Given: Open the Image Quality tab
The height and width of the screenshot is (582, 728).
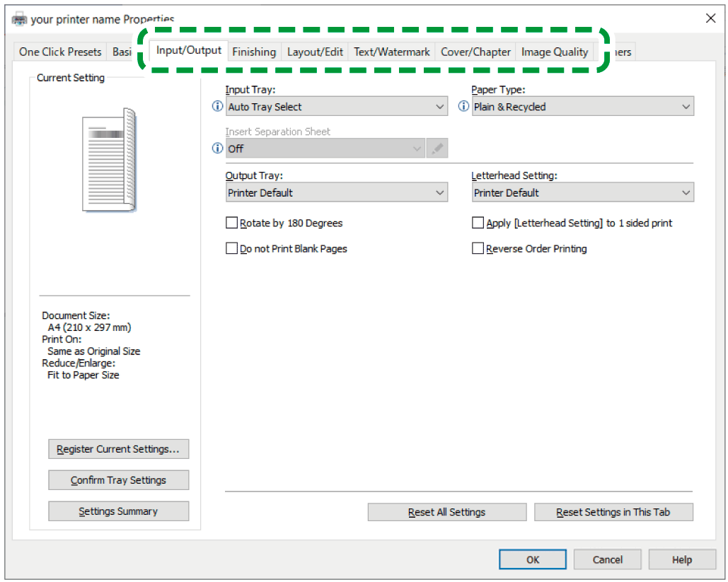Looking at the screenshot, I should [x=555, y=52].
